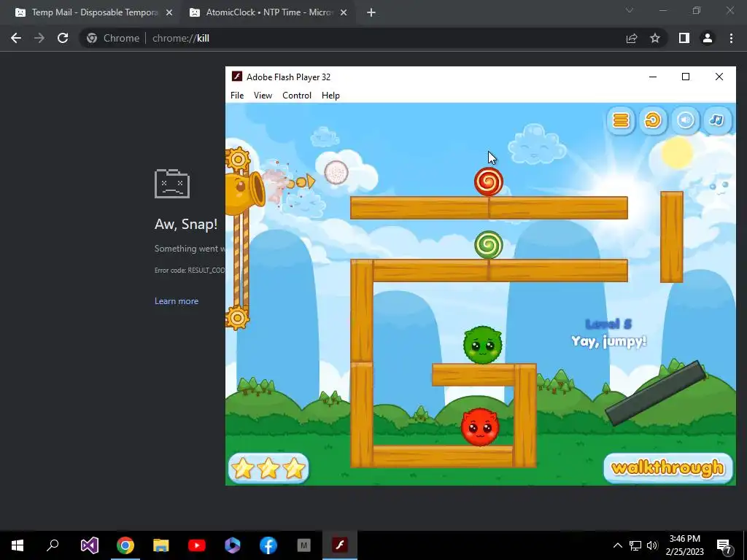Open the gray M app on taskbar
747x560 pixels.
click(304, 545)
